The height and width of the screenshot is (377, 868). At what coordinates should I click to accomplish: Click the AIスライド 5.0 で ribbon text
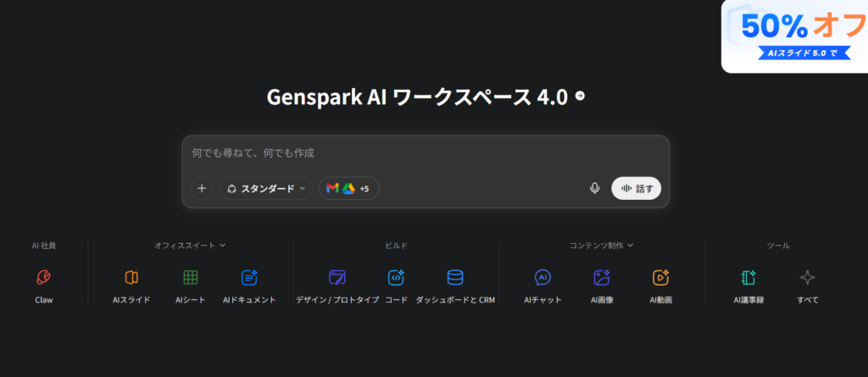pyautogui.click(x=801, y=53)
